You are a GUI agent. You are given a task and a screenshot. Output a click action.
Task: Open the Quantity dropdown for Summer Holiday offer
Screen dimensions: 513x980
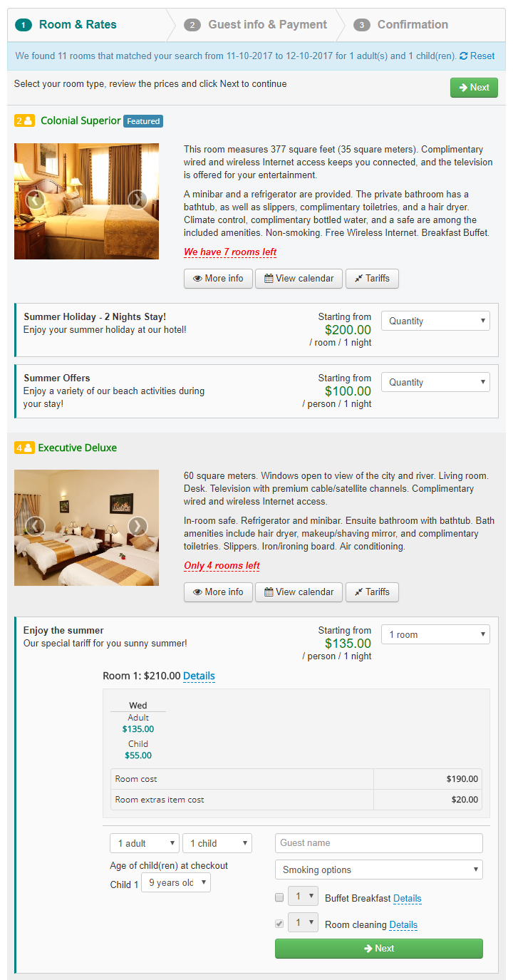tap(435, 321)
